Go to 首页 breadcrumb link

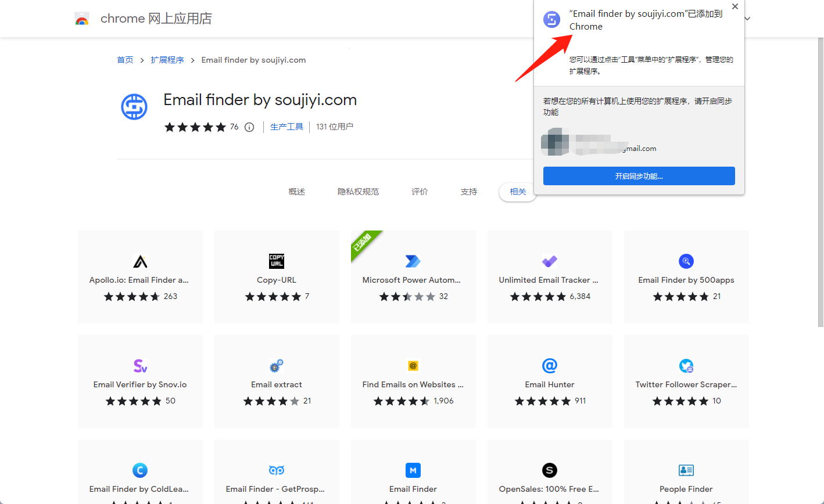(125, 60)
